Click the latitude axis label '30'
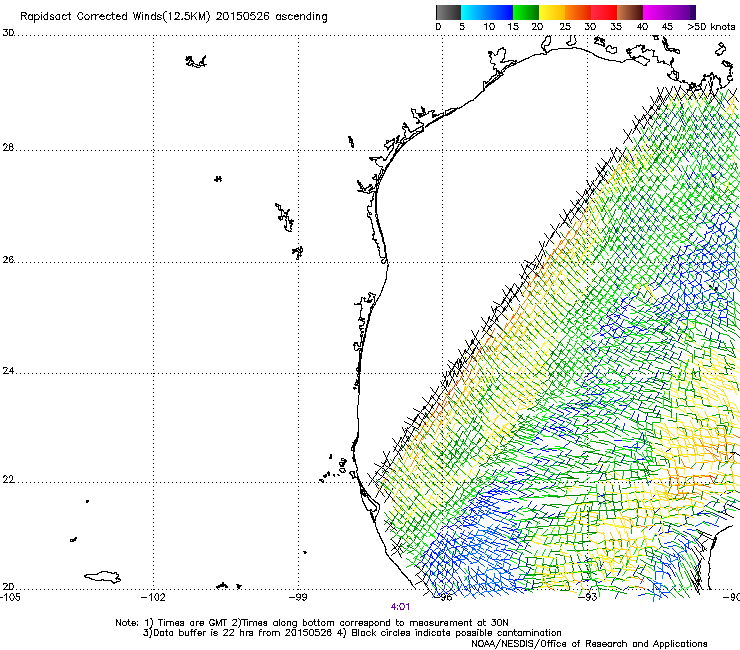This screenshot has width=740, height=650. (8, 33)
